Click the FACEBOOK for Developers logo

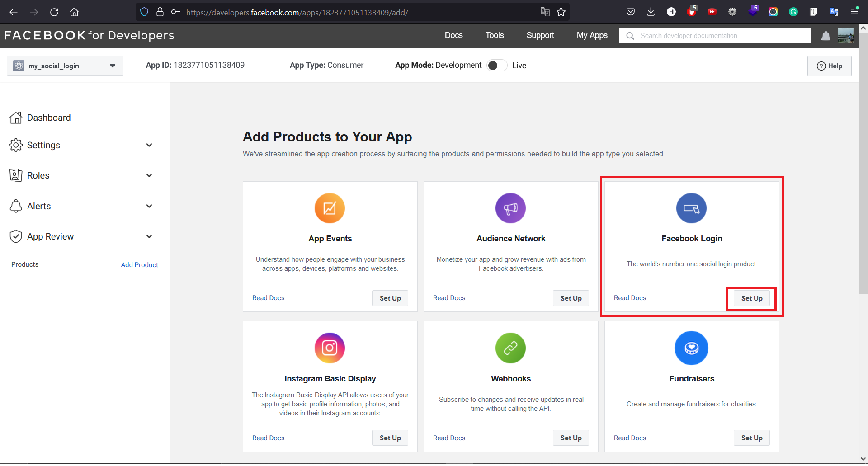(89, 35)
